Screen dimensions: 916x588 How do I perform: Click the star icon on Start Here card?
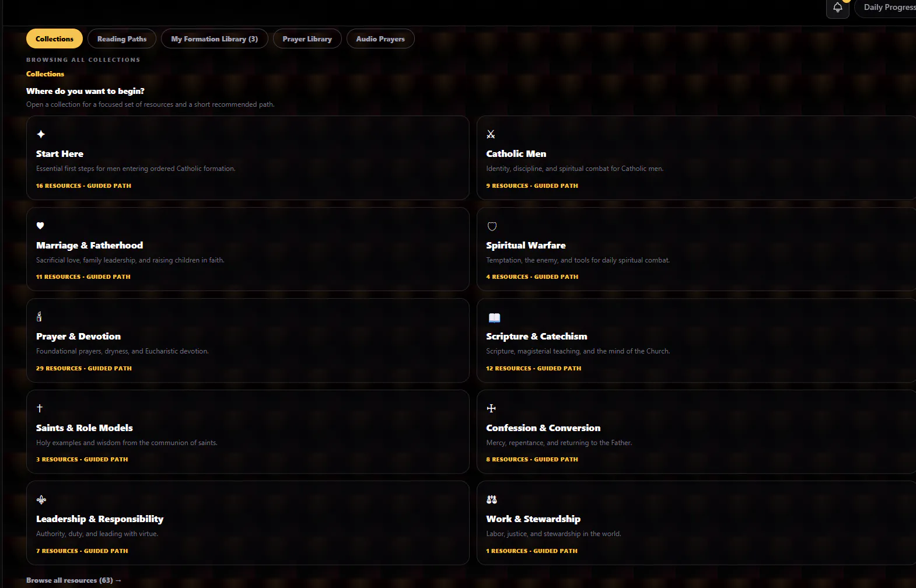coord(41,134)
